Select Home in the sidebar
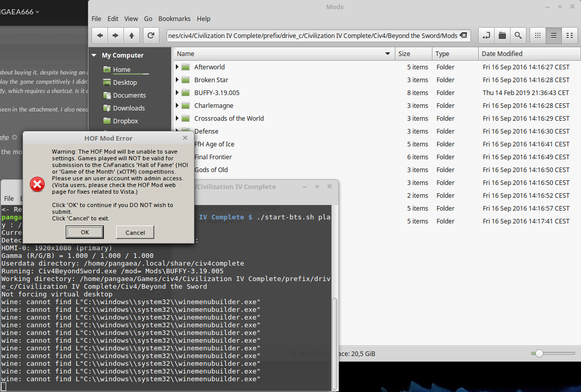Screen dimensions: 581x392 tap(121, 69)
